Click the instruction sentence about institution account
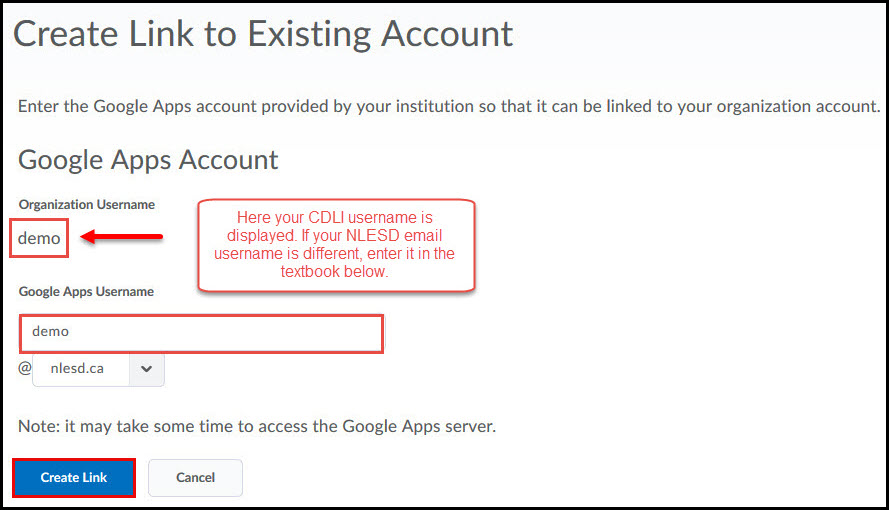Image resolution: width=889 pixels, height=510 pixels. (x=448, y=107)
